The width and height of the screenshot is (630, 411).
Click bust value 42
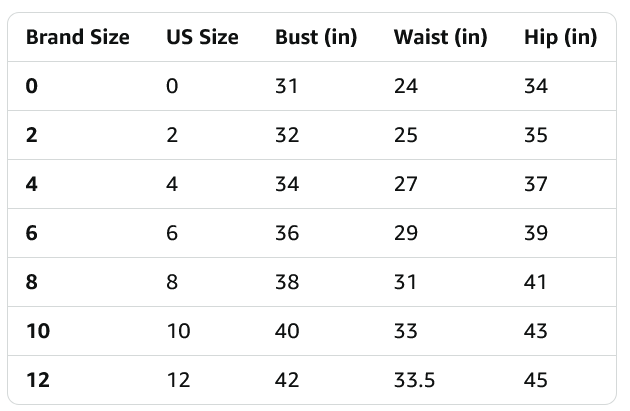287,380
